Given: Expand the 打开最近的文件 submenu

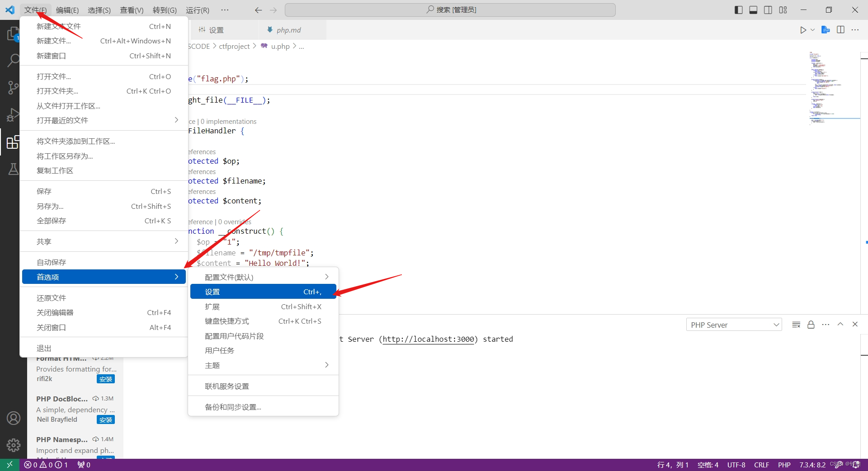Looking at the screenshot, I should pos(104,120).
